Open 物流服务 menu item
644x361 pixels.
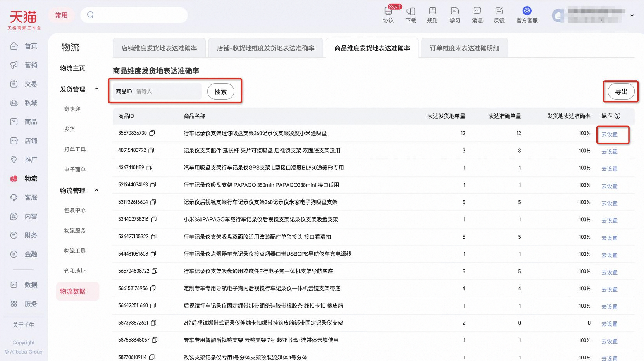(x=75, y=230)
